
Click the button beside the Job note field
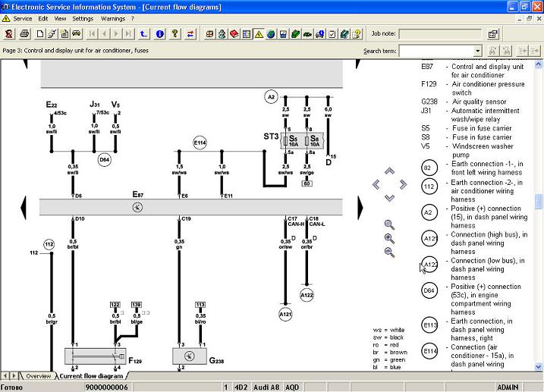(492, 34)
